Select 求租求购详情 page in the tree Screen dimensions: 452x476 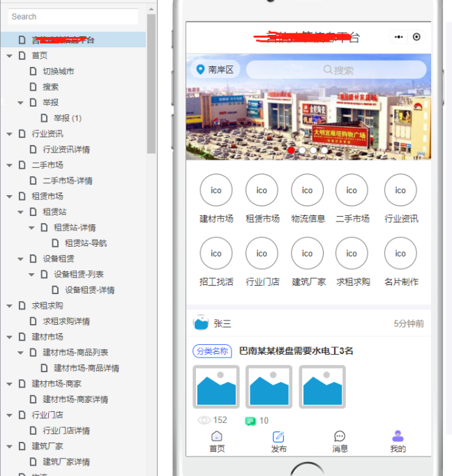pyautogui.click(x=66, y=321)
